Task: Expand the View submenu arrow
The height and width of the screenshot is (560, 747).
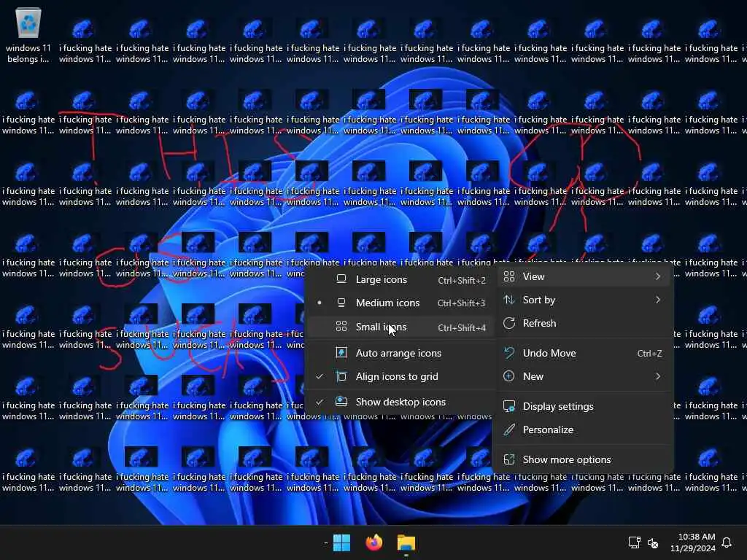Action: 658,276
